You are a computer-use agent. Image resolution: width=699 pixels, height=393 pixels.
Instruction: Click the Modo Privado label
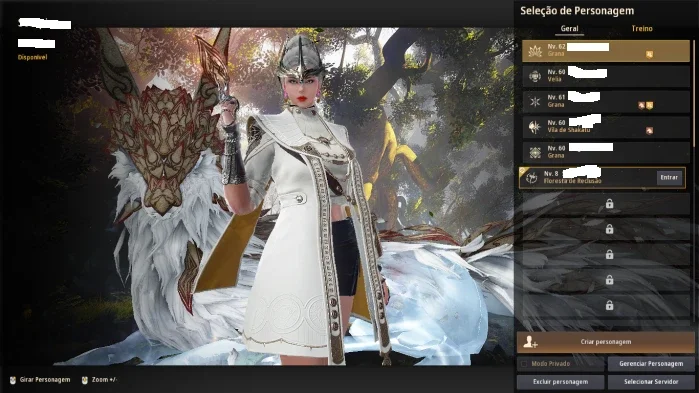click(551, 364)
